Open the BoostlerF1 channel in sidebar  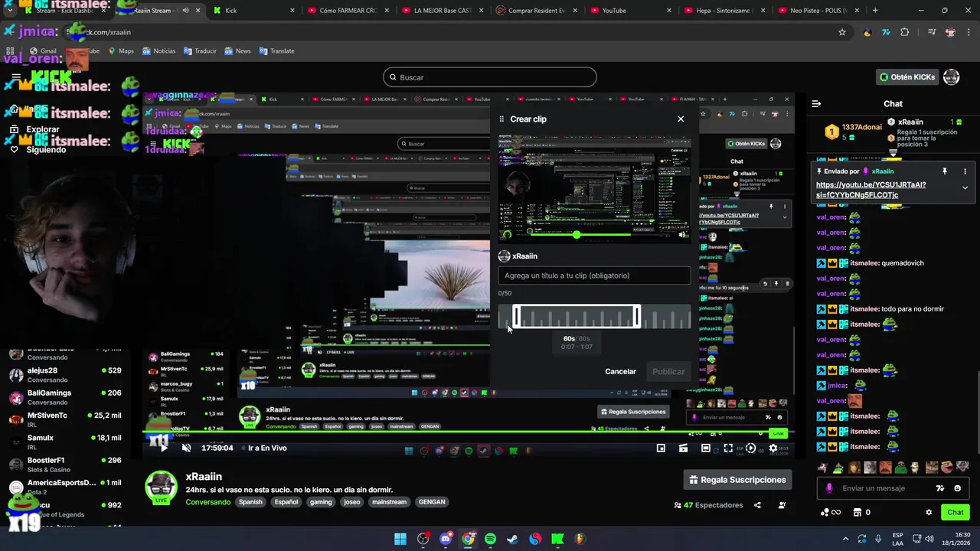(x=65, y=465)
